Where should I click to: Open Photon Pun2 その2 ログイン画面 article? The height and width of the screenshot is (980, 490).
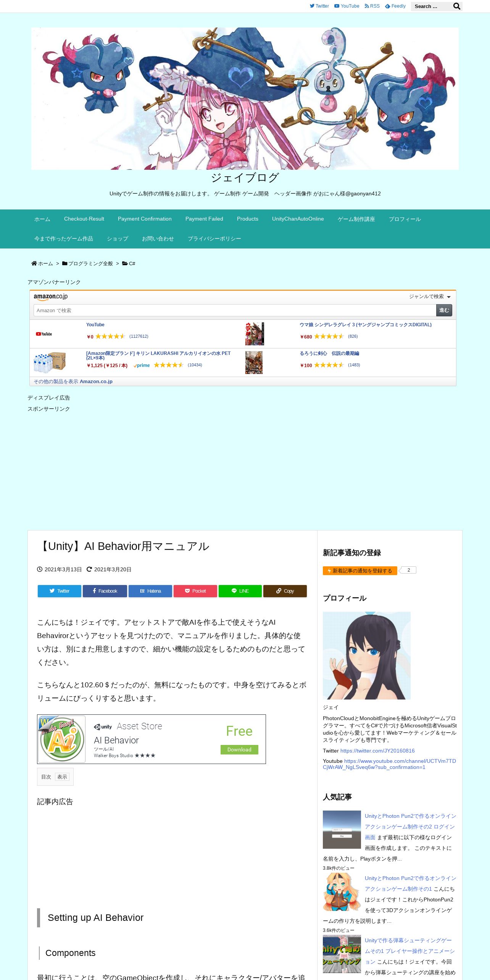click(410, 826)
